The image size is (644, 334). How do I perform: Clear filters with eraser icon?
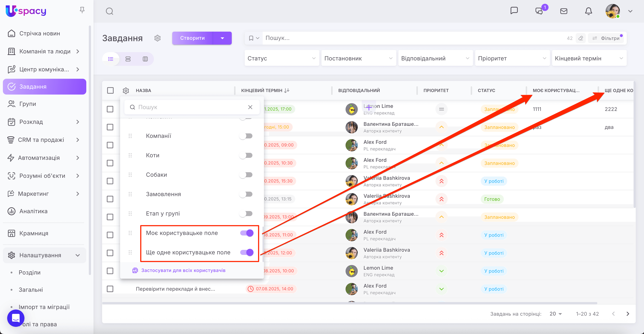point(581,38)
